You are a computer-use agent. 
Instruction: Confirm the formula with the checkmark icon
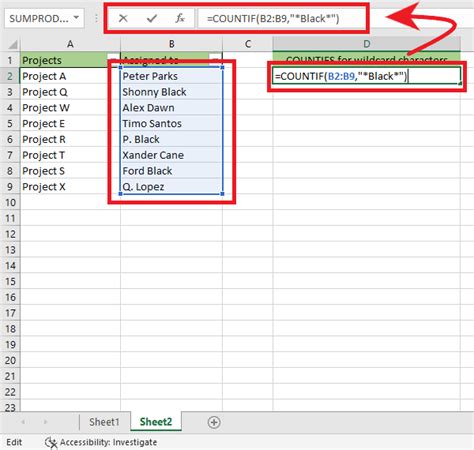pos(152,18)
